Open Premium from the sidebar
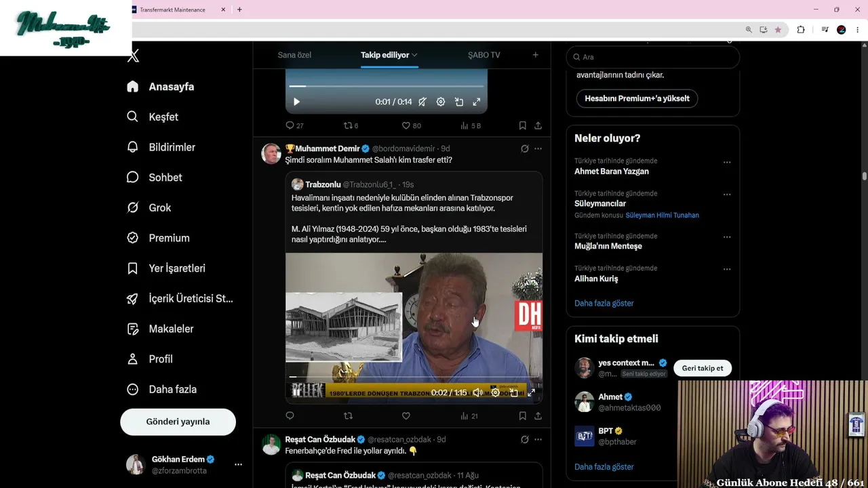Image resolution: width=868 pixels, height=488 pixels. pyautogui.click(x=158, y=238)
